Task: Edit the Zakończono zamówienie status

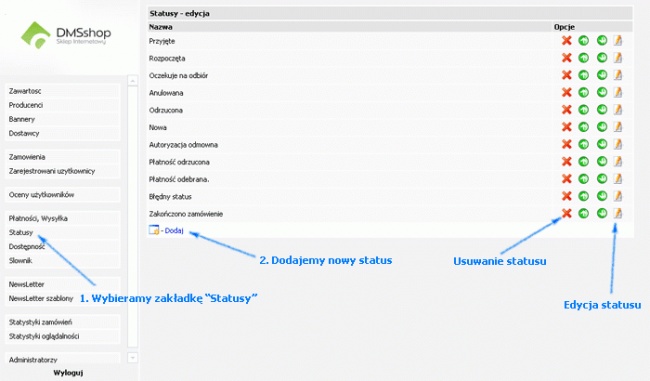Action: [x=618, y=214]
